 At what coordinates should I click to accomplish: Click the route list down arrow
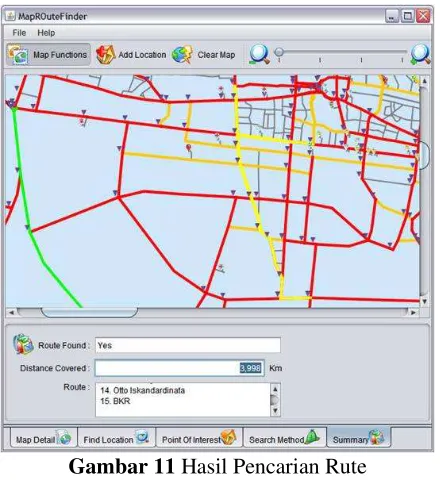275,411
